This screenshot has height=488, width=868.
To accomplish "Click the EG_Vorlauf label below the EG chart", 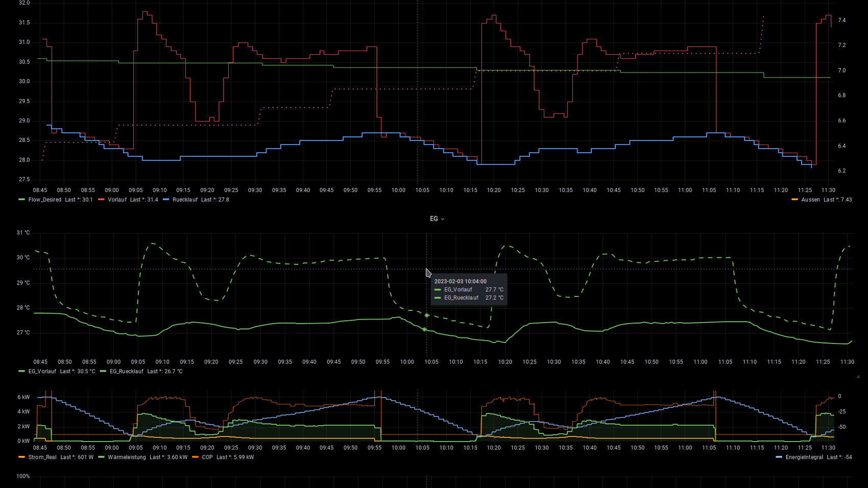I will click(42, 371).
